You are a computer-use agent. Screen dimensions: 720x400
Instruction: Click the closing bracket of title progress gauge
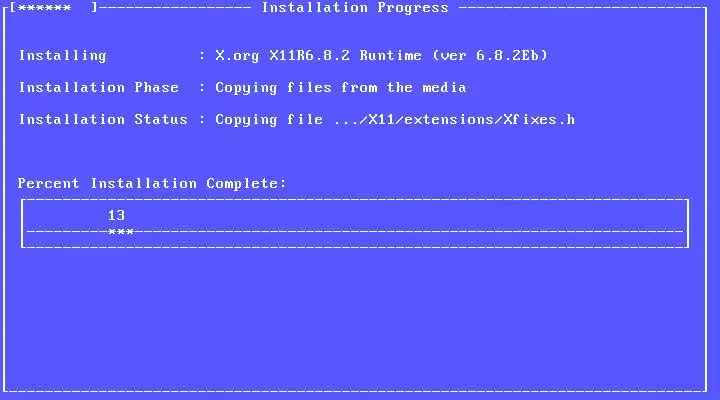94,7
